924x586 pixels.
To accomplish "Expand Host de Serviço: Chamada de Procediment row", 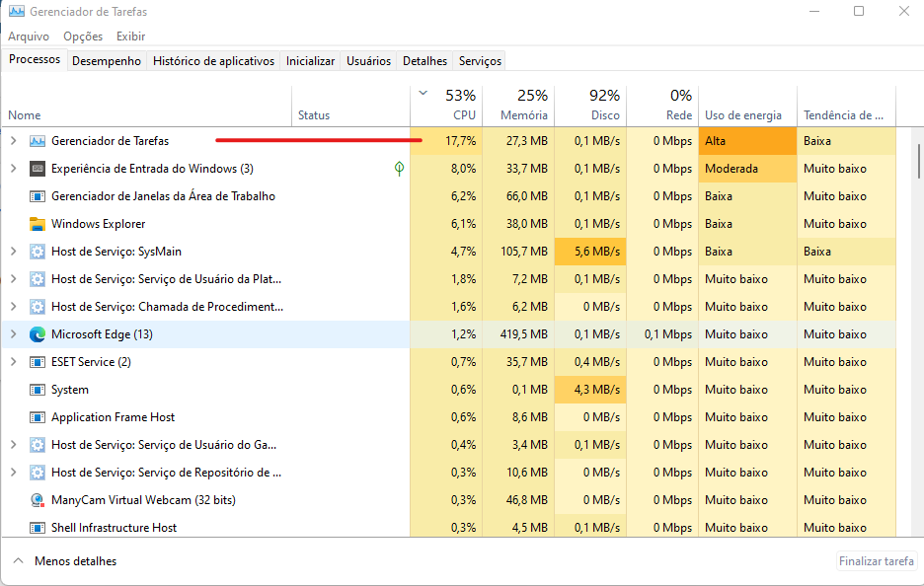I will (14, 307).
